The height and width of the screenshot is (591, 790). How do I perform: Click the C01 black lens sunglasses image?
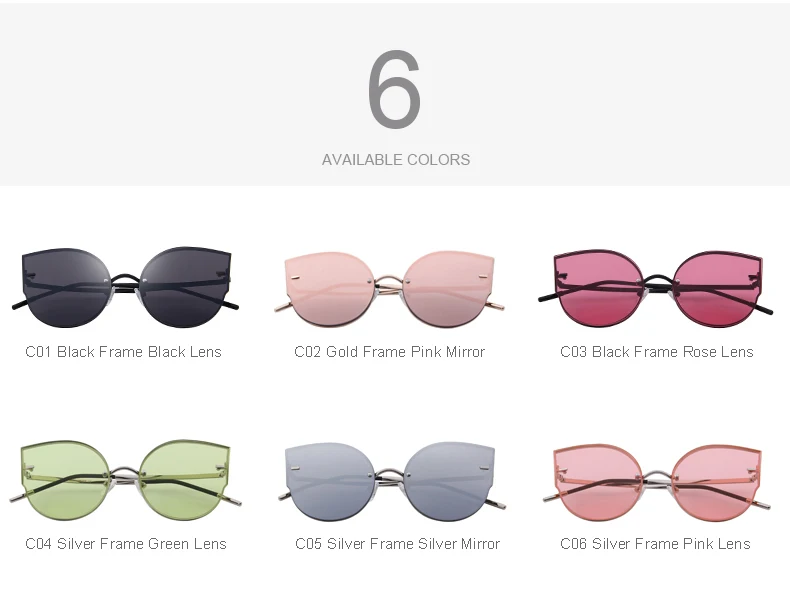[x=125, y=287]
